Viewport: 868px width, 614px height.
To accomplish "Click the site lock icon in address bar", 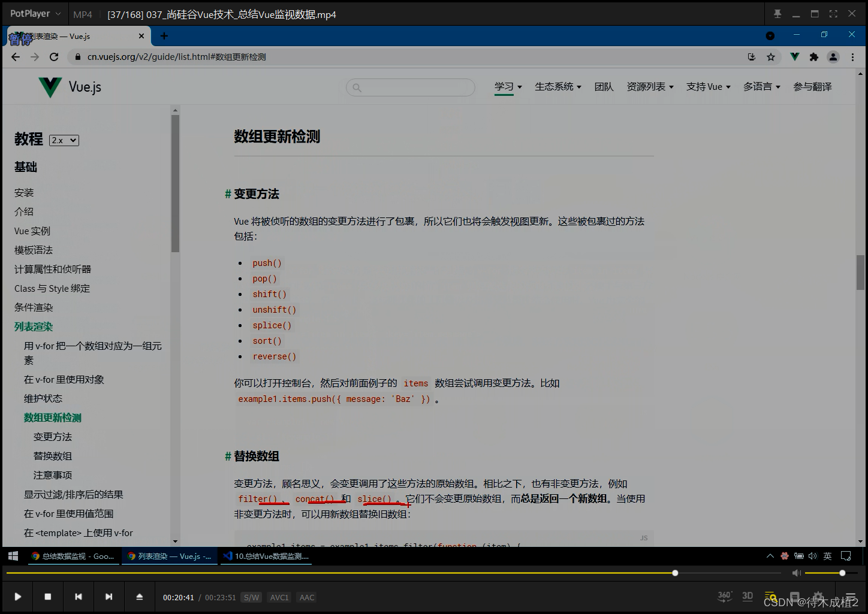I will pos(77,57).
